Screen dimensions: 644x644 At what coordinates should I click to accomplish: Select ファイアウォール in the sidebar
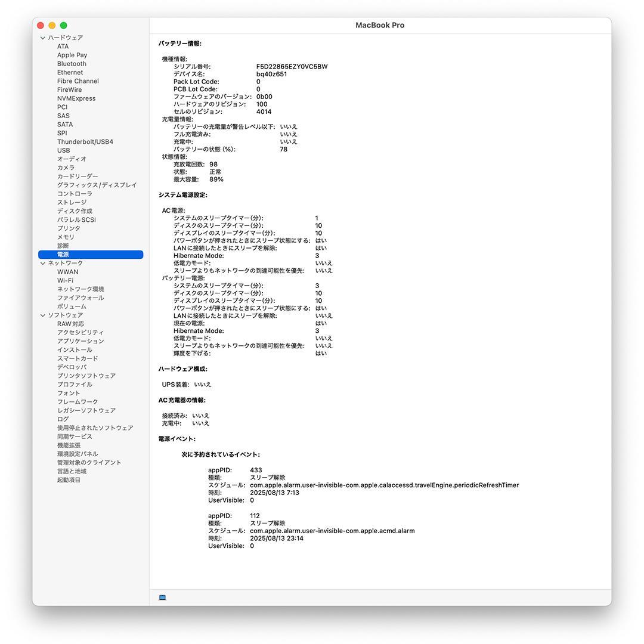click(80, 298)
